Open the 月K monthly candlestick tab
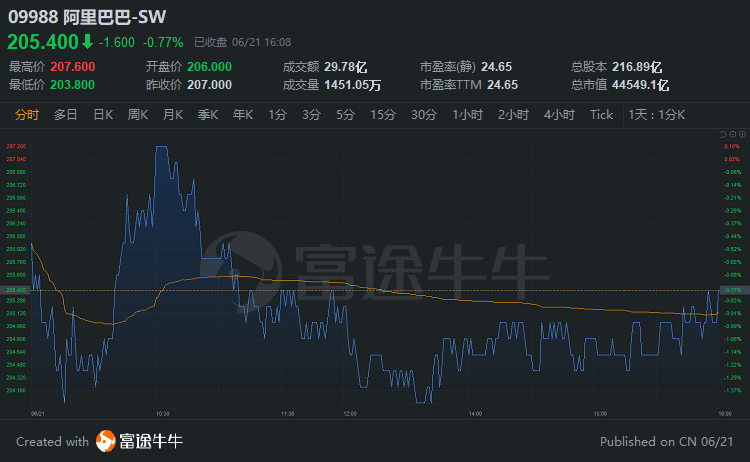The height and width of the screenshot is (462, 750). click(173, 115)
